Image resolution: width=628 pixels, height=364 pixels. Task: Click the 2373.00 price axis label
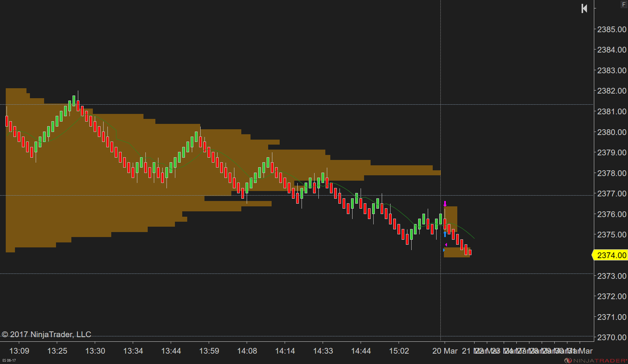(612, 276)
